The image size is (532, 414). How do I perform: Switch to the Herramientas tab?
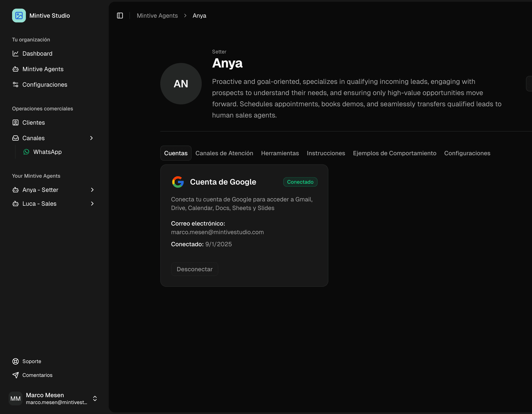click(x=280, y=153)
